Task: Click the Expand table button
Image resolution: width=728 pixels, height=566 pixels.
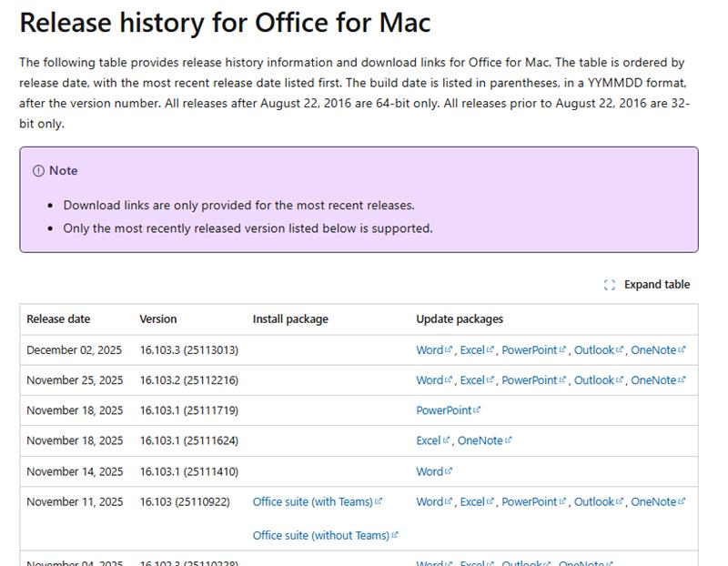Action: (647, 284)
